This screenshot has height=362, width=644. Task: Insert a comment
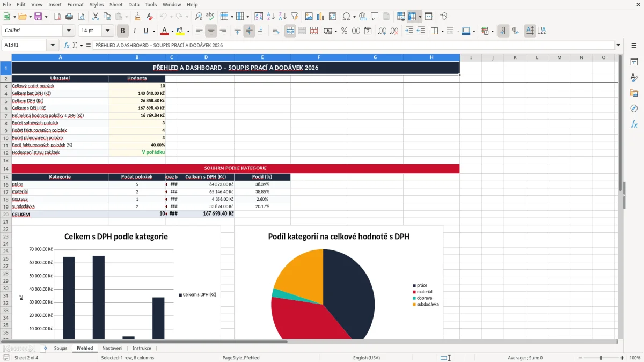coord(375,17)
